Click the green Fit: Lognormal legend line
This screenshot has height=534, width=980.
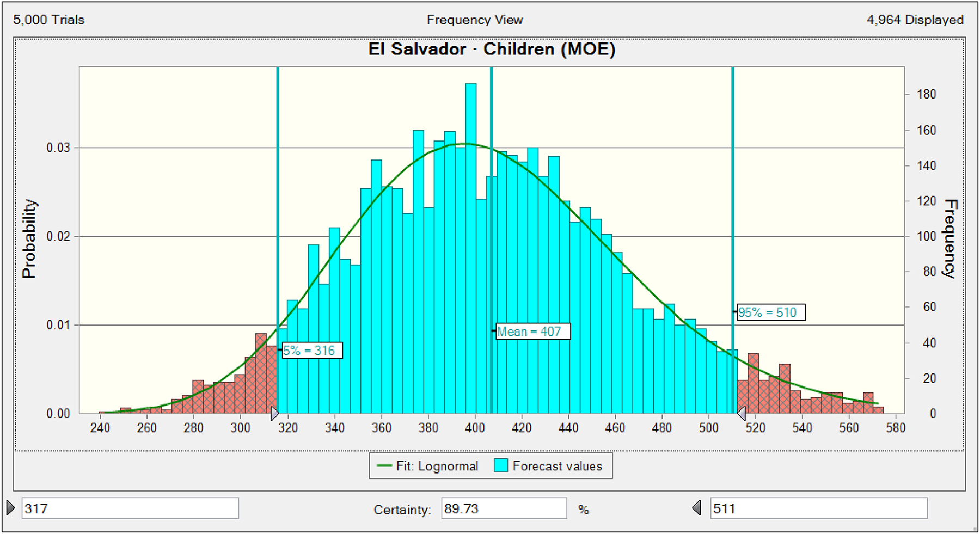point(384,466)
